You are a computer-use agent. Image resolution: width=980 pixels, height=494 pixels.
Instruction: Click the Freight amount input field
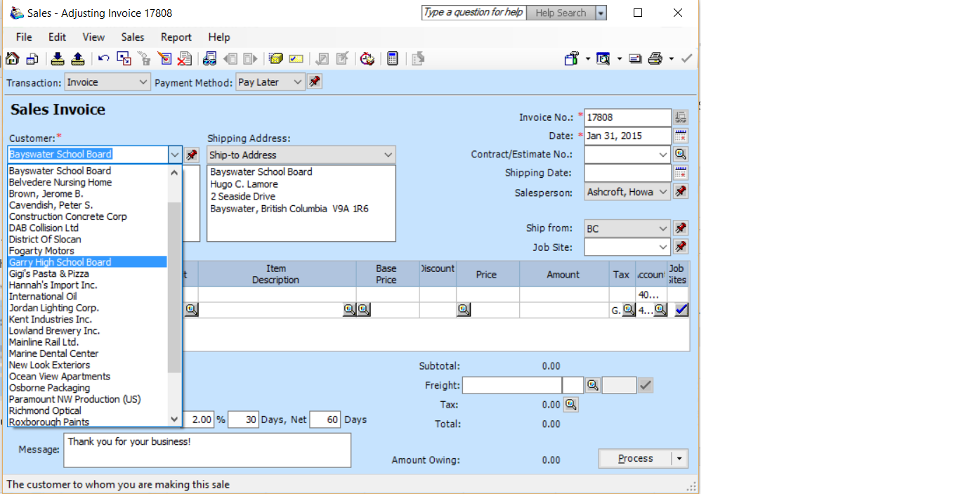click(x=512, y=385)
